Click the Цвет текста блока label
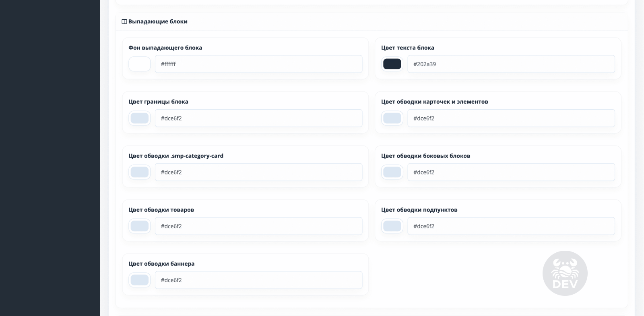This screenshot has height=316, width=644. (x=408, y=48)
